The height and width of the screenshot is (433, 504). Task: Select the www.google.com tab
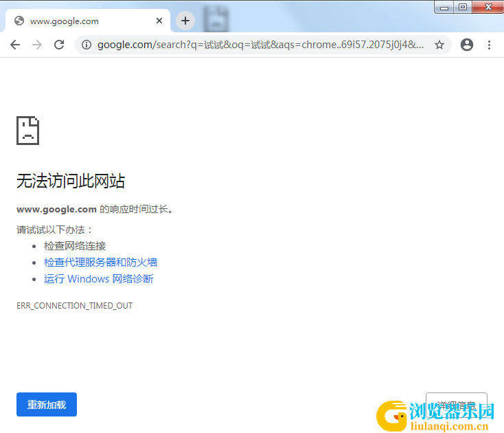point(87,21)
